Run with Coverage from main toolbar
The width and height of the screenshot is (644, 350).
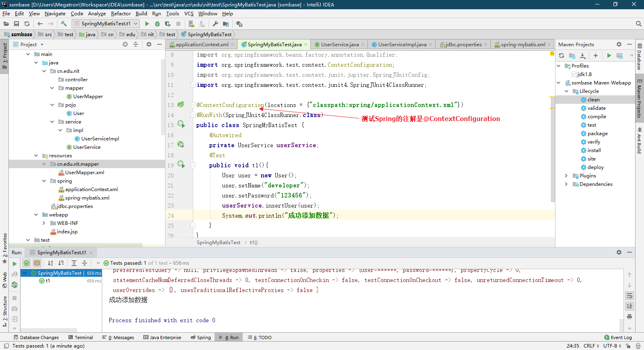pyautogui.click(x=168, y=24)
